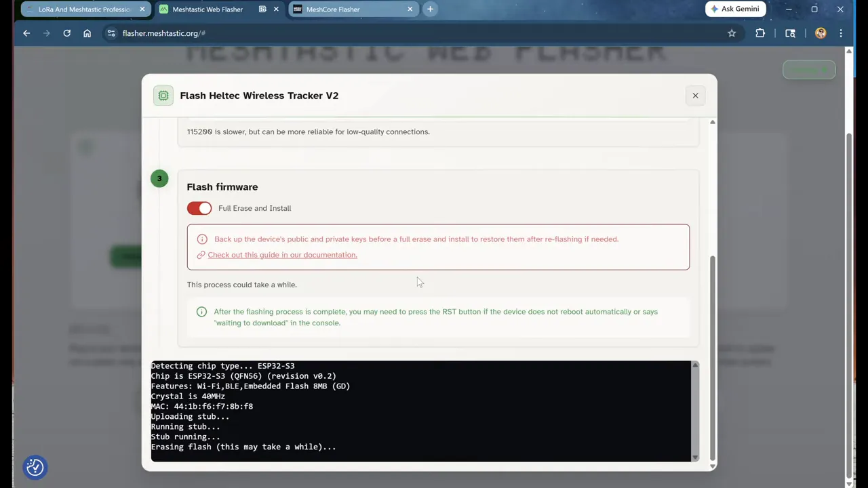
Task: Click the console line "Running stub..."
Action: coord(185,427)
